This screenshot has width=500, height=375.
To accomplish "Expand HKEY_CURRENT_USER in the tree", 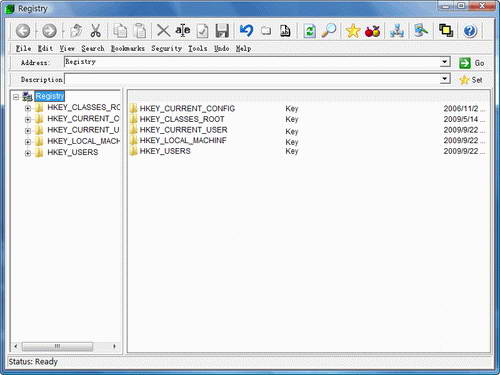I will 28,131.
